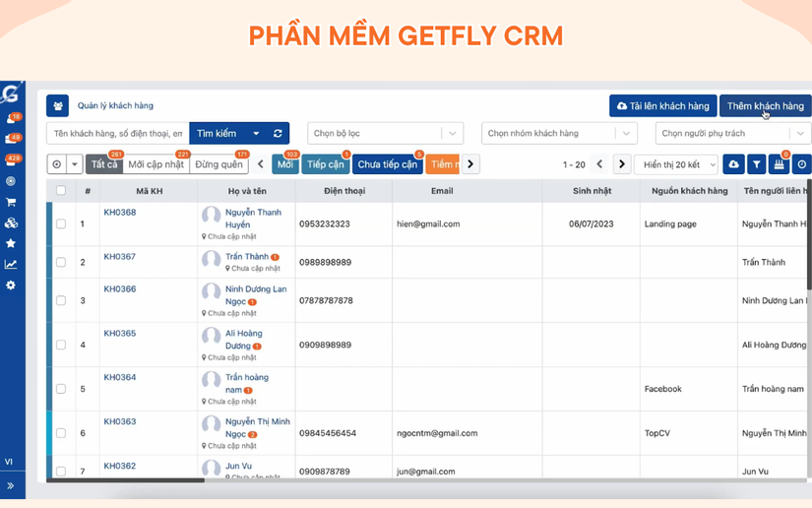Click the customer management users icon
The image size is (812, 508).
57,105
